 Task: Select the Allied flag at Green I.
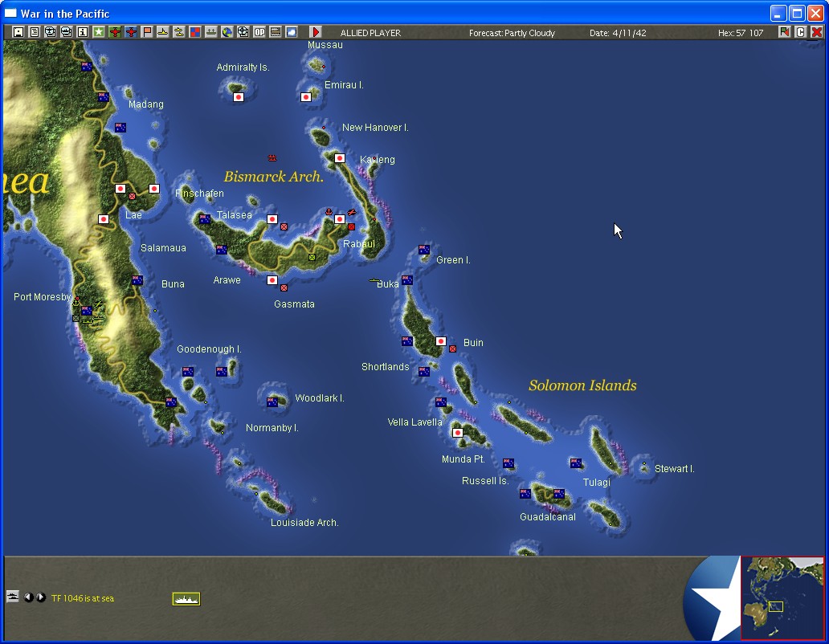[424, 250]
